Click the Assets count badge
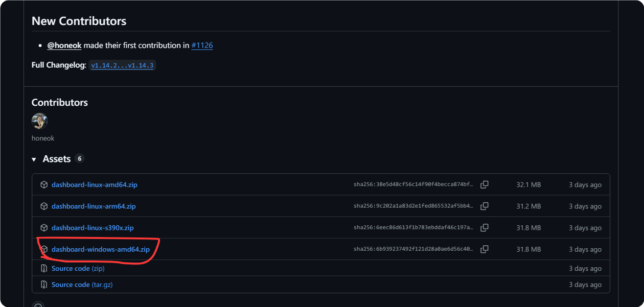The image size is (644, 307). 80,159
